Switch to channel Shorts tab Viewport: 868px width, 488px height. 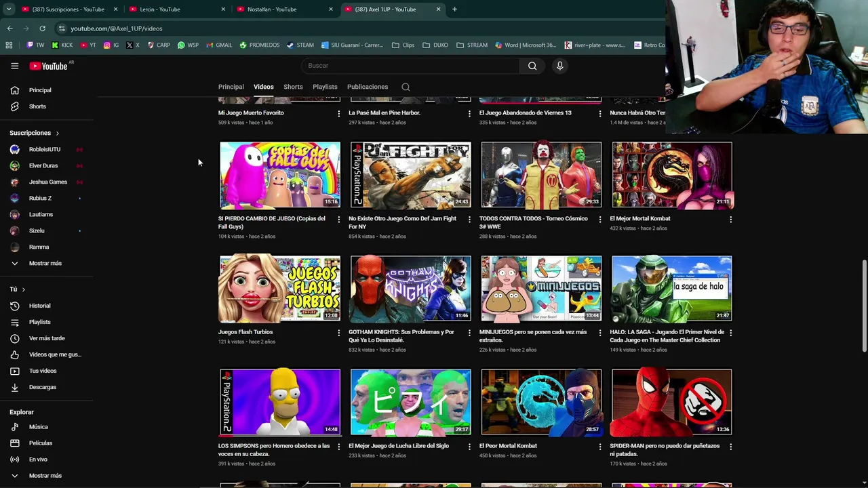click(x=293, y=87)
